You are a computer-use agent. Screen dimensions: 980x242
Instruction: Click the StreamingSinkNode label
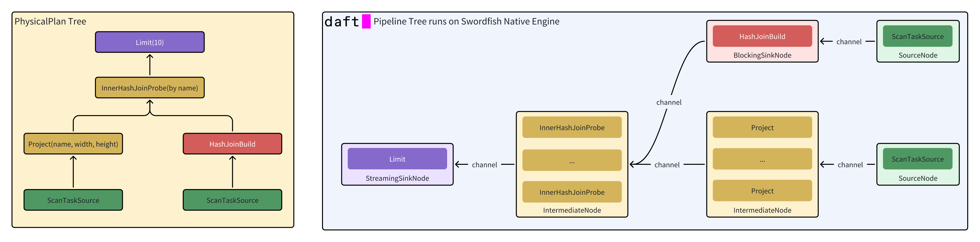(x=397, y=178)
